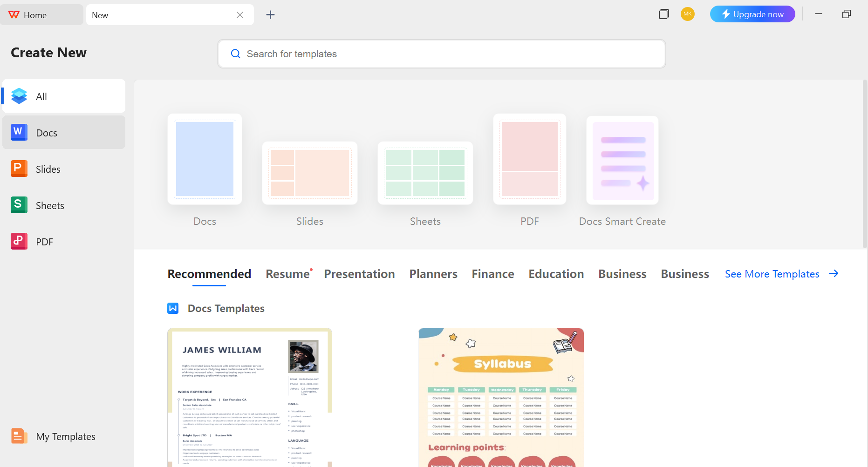Create a blank Docs document
868x467 pixels.
[x=205, y=159]
